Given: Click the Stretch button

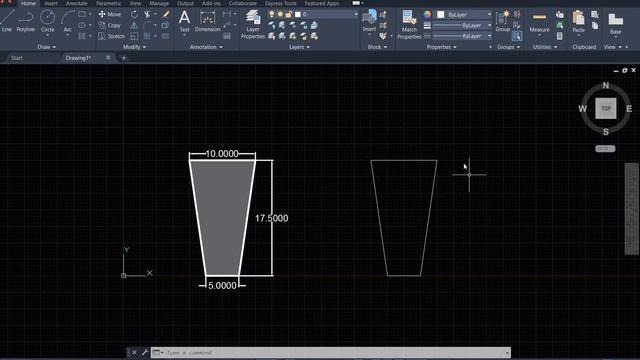Looking at the screenshot, I should [x=111, y=36].
